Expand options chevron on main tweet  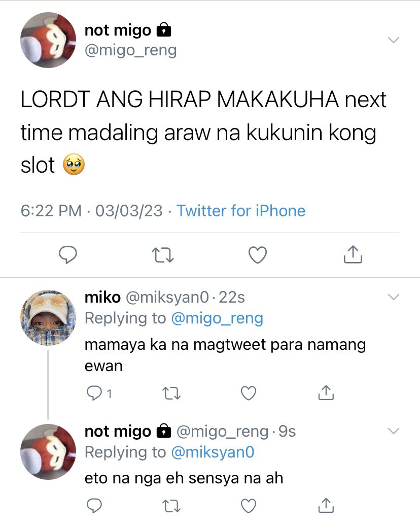[x=394, y=40]
